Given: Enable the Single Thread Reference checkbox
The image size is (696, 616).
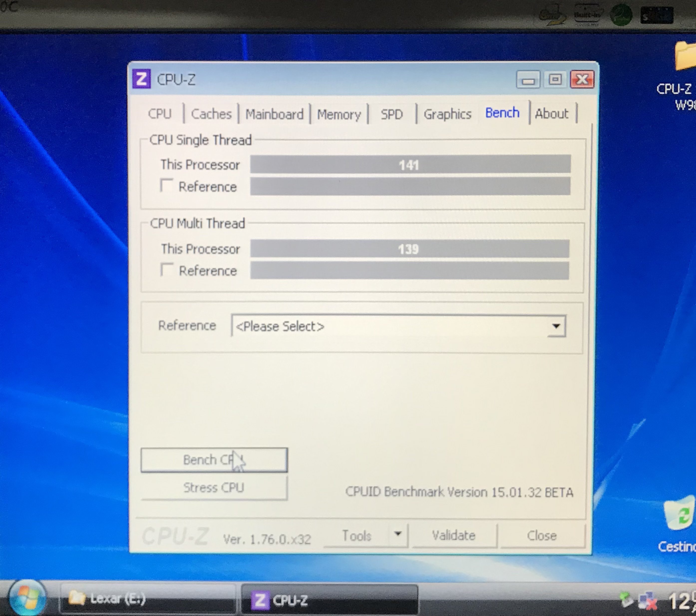Looking at the screenshot, I should click(167, 186).
